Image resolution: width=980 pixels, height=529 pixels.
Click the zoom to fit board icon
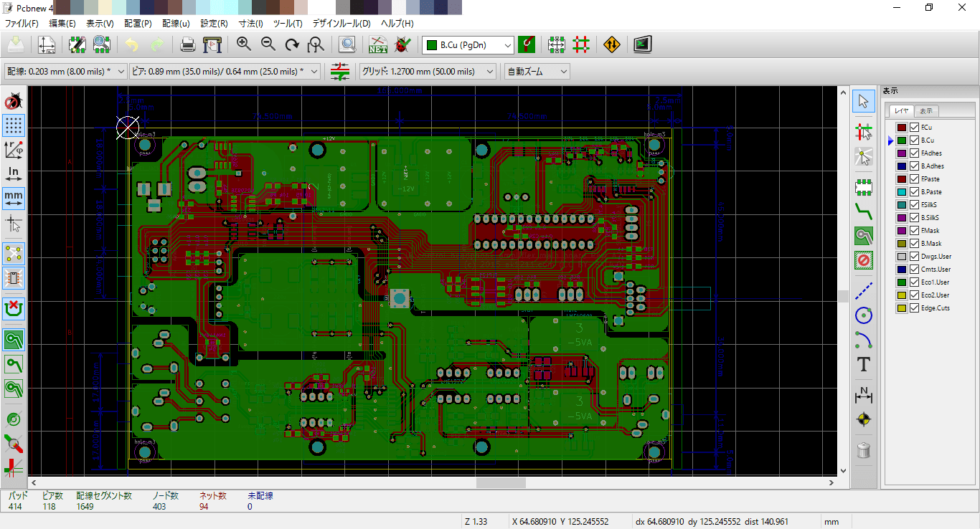pyautogui.click(x=316, y=44)
